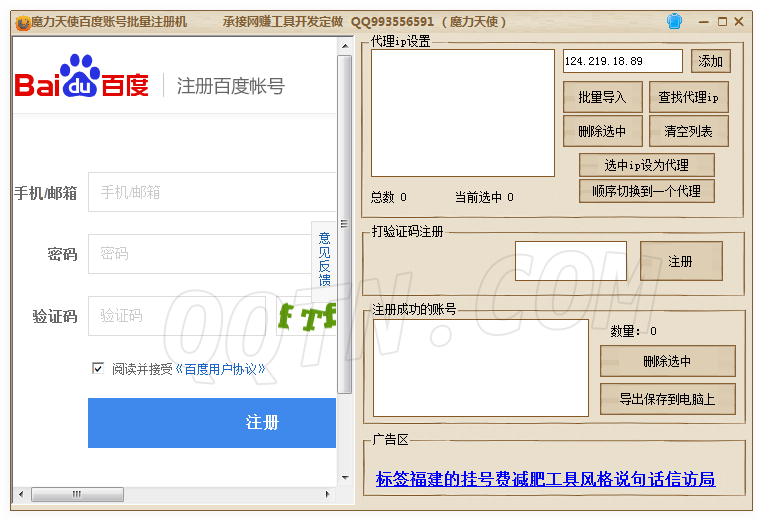Click the vertical scrollbar down arrow
The width and height of the screenshot is (763, 521).
[x=345, y=477]
